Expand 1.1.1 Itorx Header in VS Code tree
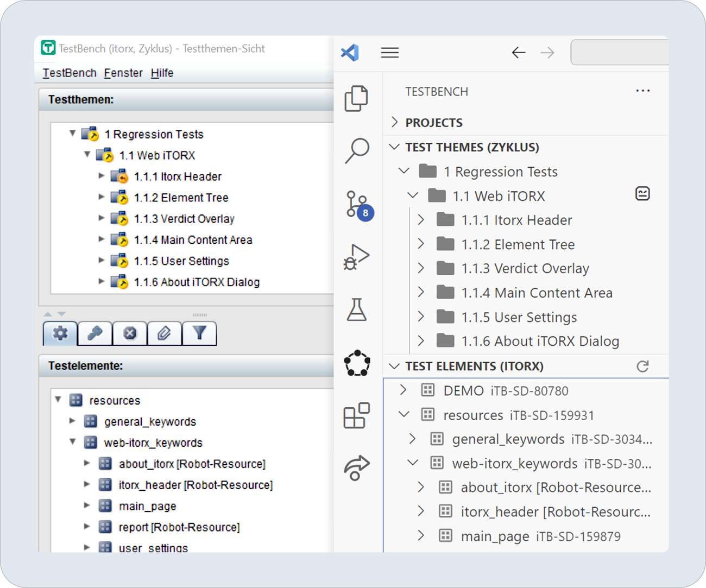Screen dimensions: 706x588 [x=421, y=220]
